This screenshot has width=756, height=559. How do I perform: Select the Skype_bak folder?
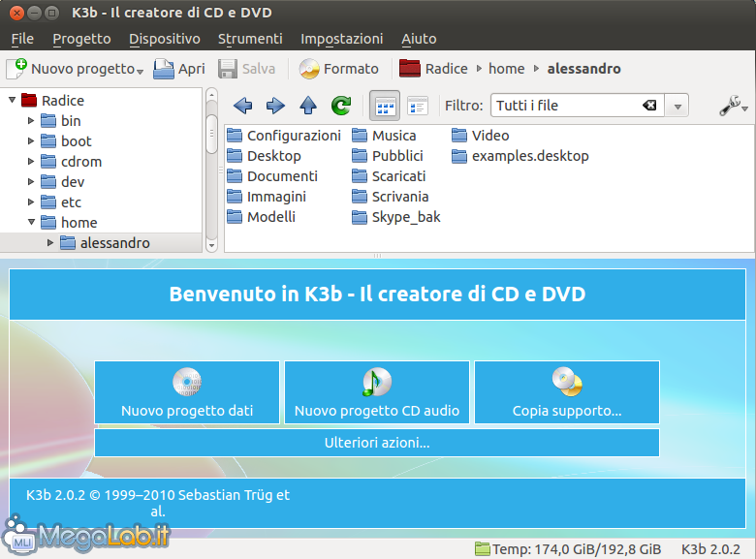click(x=396, y=217)
